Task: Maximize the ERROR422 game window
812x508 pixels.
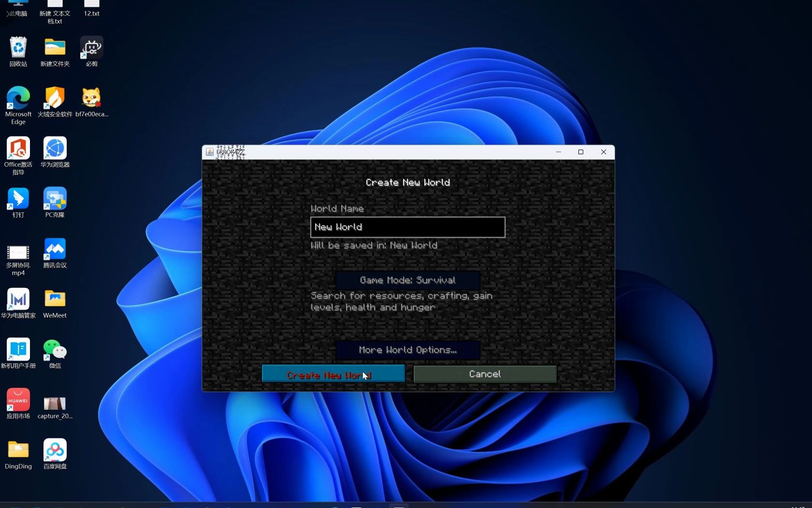Action: [x=581, y=152]
